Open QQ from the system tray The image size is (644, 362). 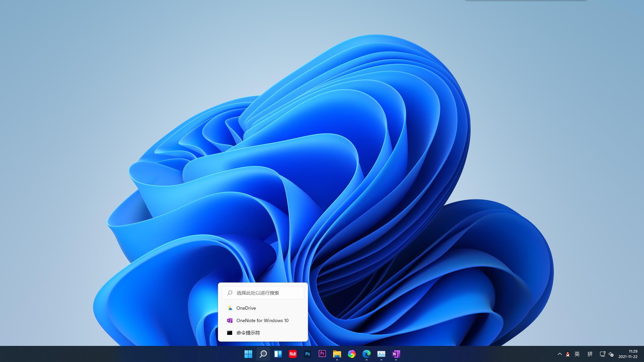568,354
